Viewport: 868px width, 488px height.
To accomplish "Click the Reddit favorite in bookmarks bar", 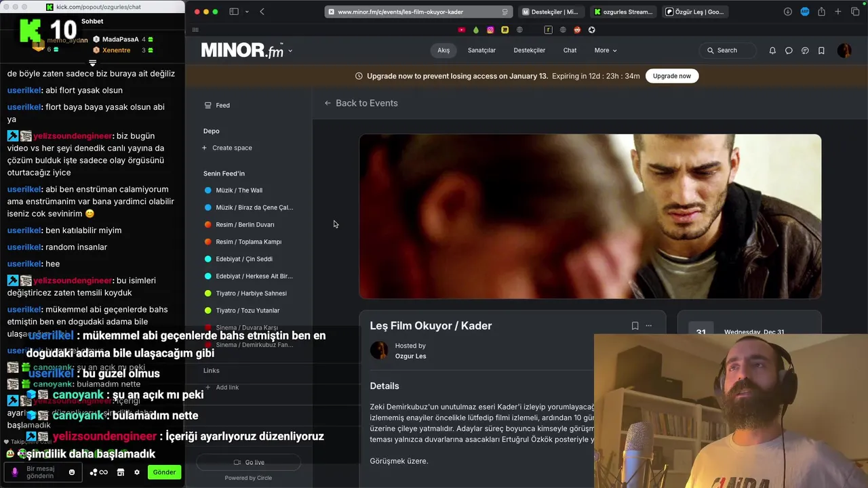I will click(578, 30).
